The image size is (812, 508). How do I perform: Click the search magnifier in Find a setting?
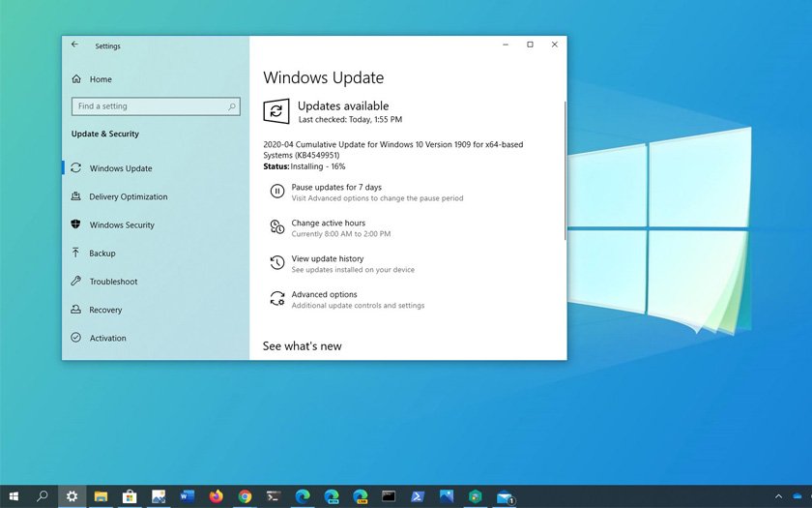coord(232,106)
